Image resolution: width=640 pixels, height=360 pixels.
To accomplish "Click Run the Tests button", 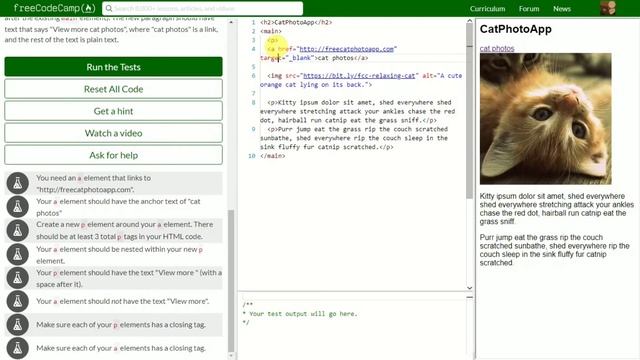I will (113, 67).
